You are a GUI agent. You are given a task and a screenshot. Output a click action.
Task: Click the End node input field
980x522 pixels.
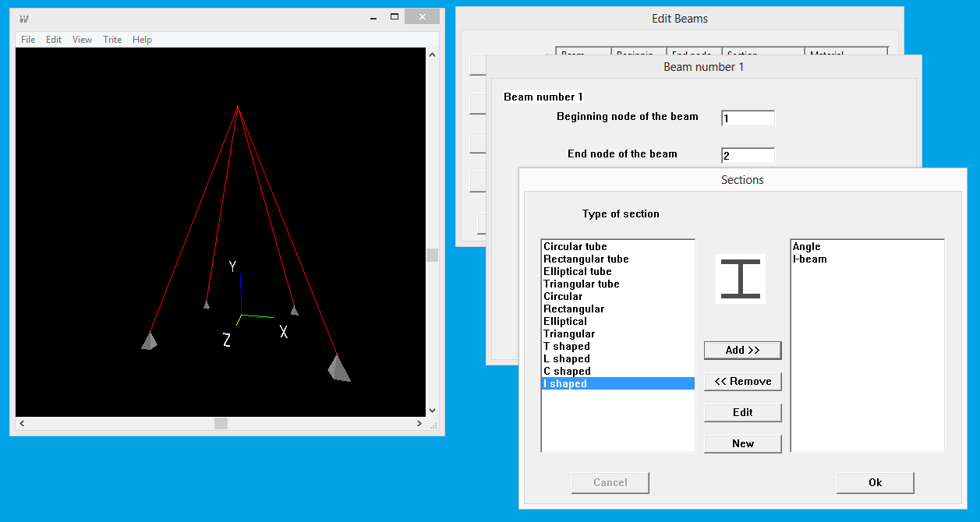click(748, 156)
